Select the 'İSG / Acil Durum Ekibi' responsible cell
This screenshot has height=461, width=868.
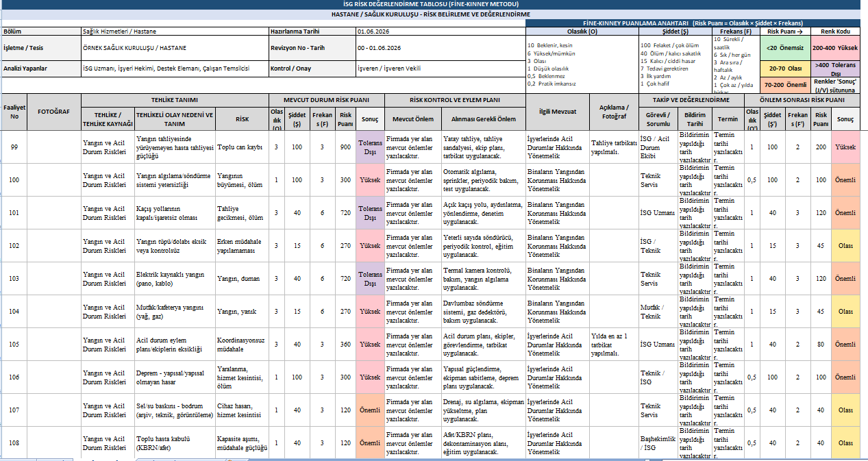[x=658, y=147]
